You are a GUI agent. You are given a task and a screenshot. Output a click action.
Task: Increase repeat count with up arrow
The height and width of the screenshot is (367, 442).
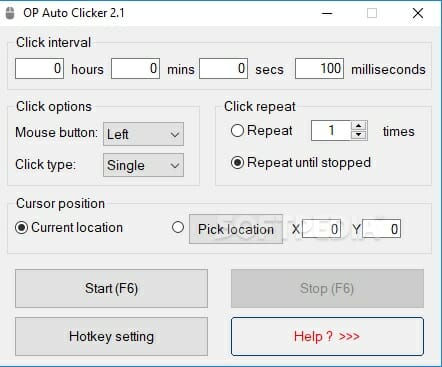click(x=359, y=126)
